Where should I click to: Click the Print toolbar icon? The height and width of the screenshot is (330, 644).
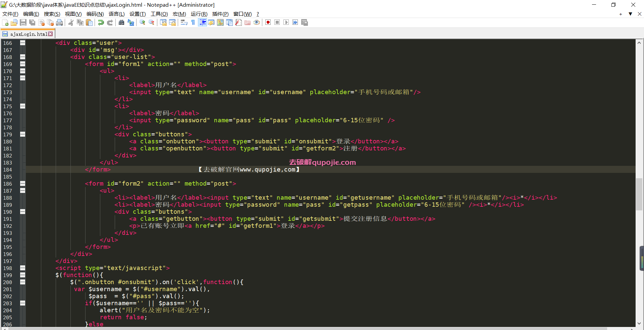[x=59, y=22]
